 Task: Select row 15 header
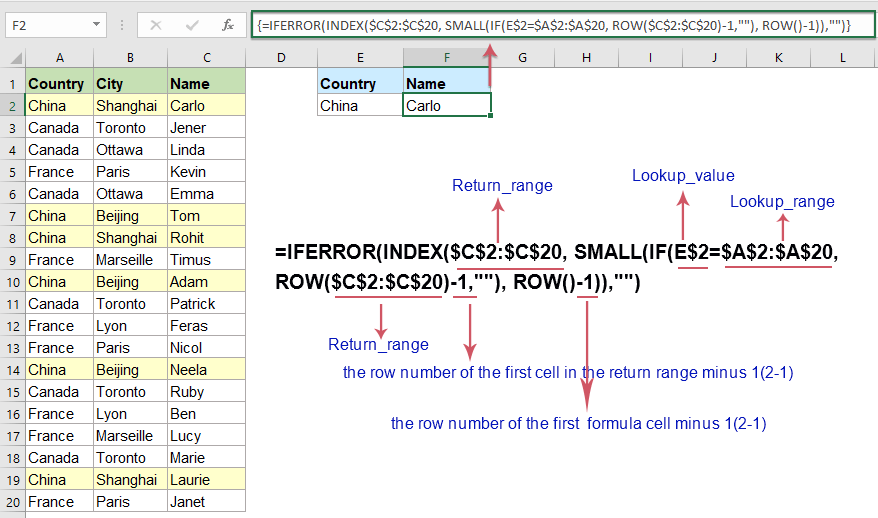click(12, 392)
